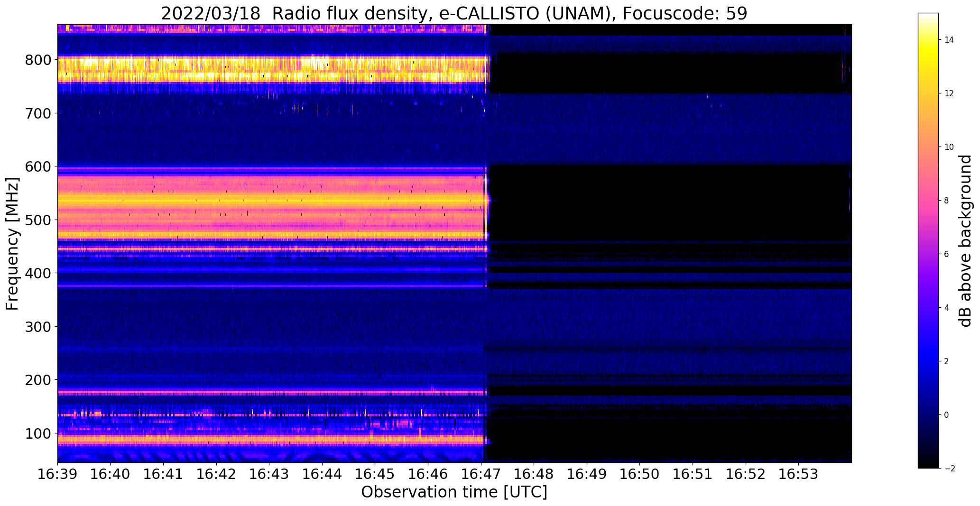Click the color scale bar at right
This screenshot has height=506, width=980.
point(928,240)
